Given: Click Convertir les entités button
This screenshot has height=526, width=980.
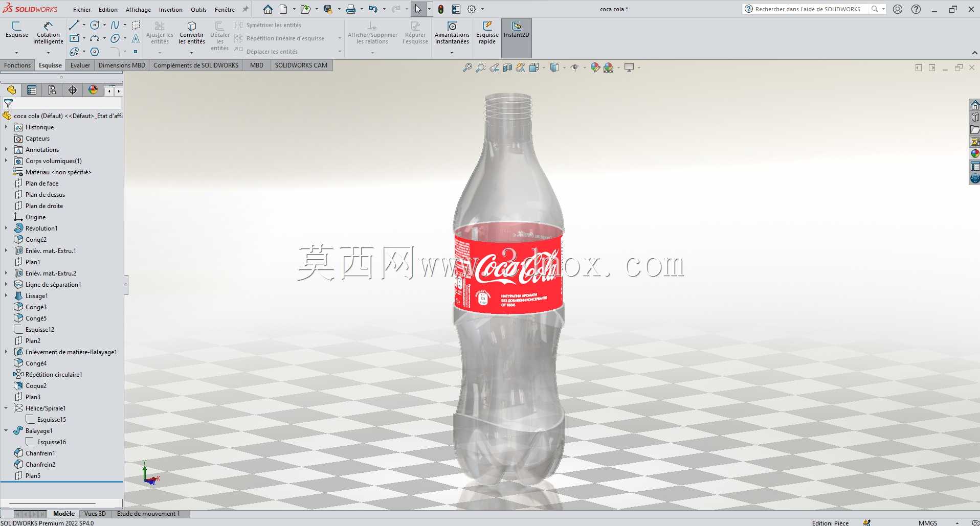Looking at the screenshot, I should pos(192,33).
